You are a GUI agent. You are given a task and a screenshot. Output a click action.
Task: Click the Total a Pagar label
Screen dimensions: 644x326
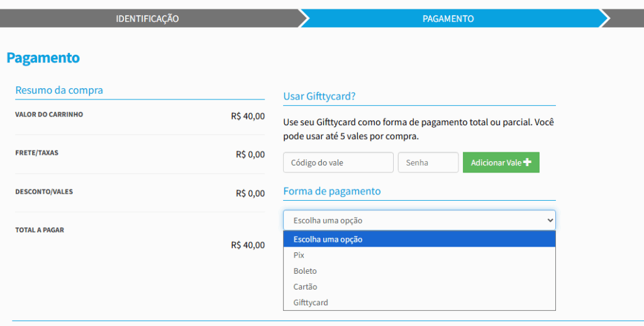(40, 230)
